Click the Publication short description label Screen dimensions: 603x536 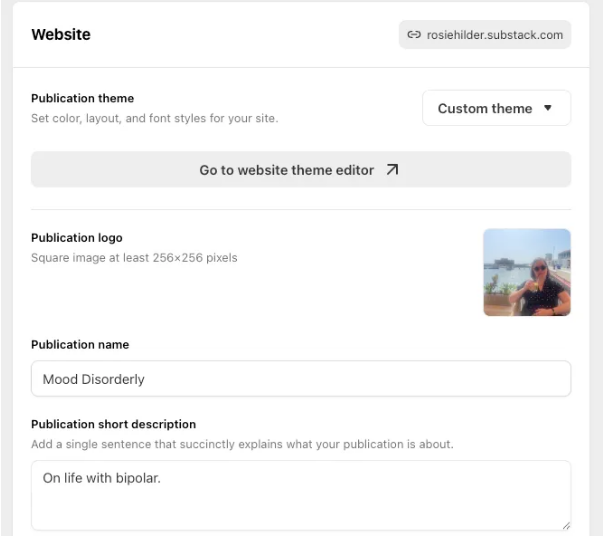[x=113, y=424]
